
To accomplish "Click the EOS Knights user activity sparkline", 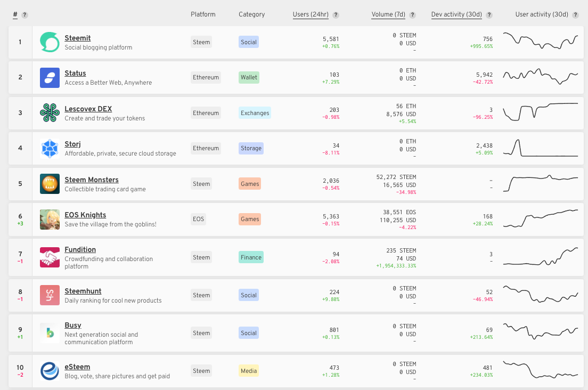I will (x=541, y=218).
